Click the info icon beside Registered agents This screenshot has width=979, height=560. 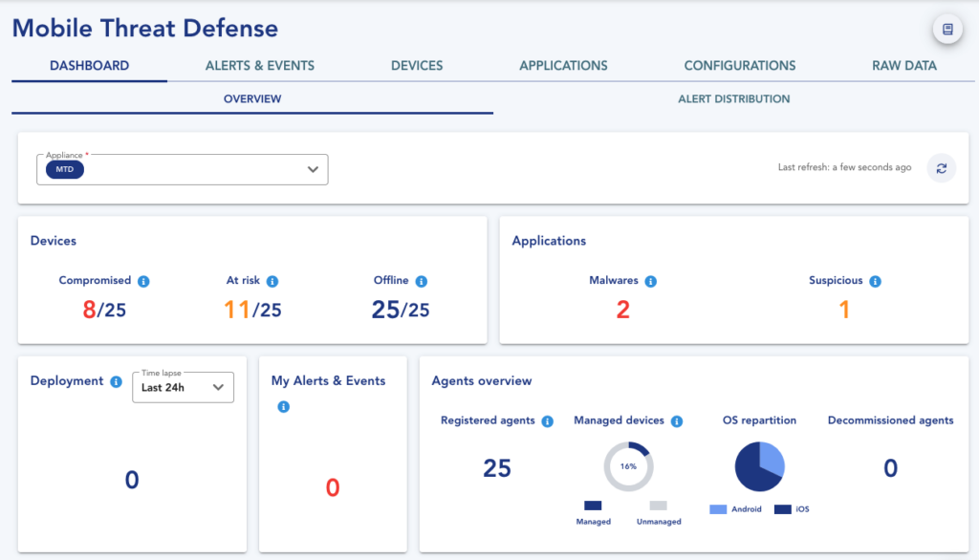point(546,420)
